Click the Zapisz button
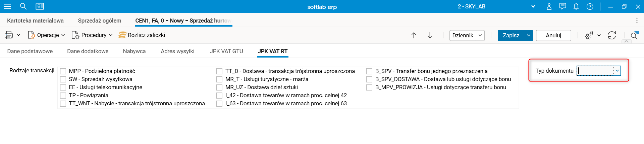 click(511, 35)
